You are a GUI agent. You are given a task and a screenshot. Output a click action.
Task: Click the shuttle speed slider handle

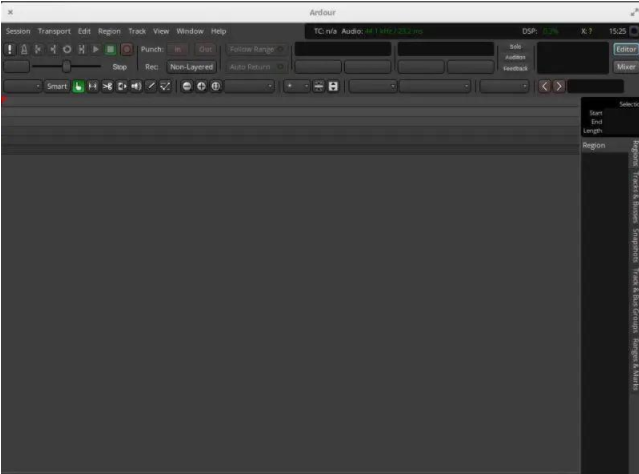click(66, 66)
